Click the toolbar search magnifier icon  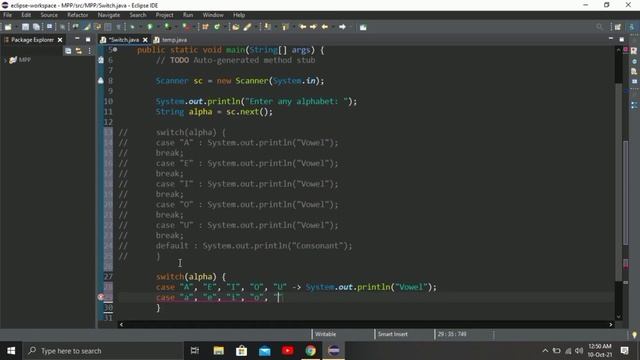[599, 27]
